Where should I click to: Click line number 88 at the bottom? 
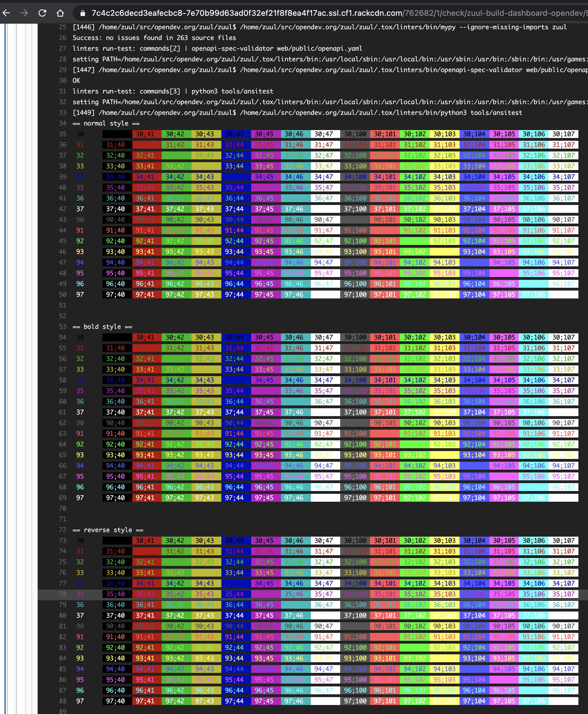point(63,701)
